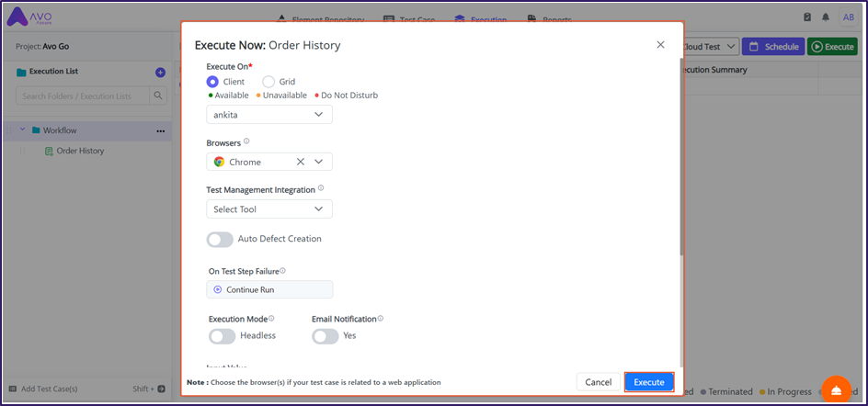Image resolution: width=868 pixels, height=406 pixels.
Task: Click the Avo logo icon
Action: (18, 17)
